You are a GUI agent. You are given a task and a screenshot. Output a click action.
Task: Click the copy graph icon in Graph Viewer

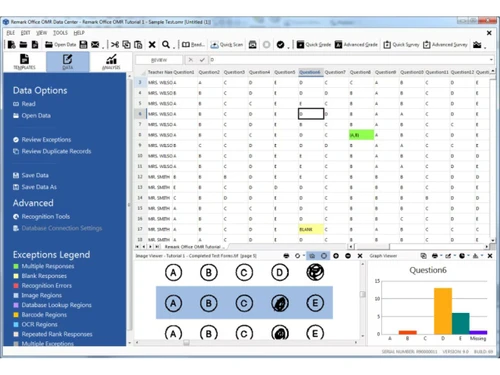(423, 256)
